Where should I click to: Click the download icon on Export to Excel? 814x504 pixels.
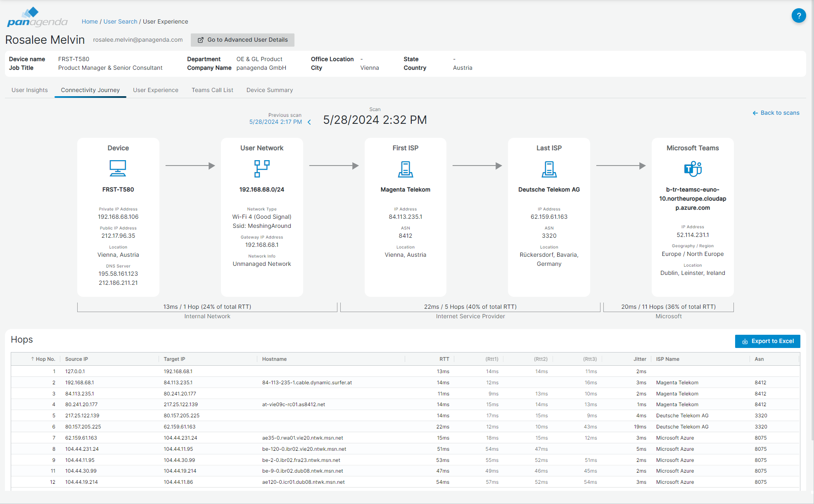tap(745, 341)
